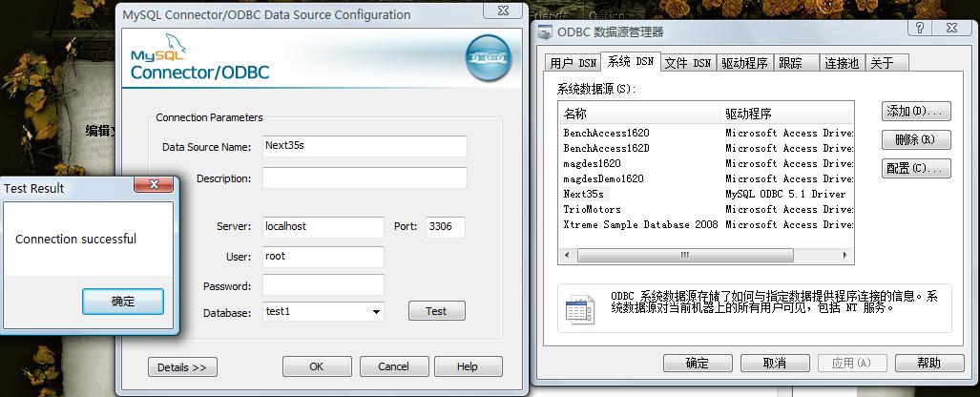Click the 添加(D)... button

(916, 112)
